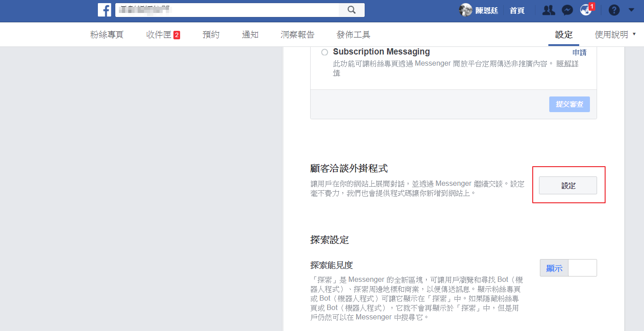Click the search magnifier button
This screenshot has height=331, width=644.
point(352,10)
